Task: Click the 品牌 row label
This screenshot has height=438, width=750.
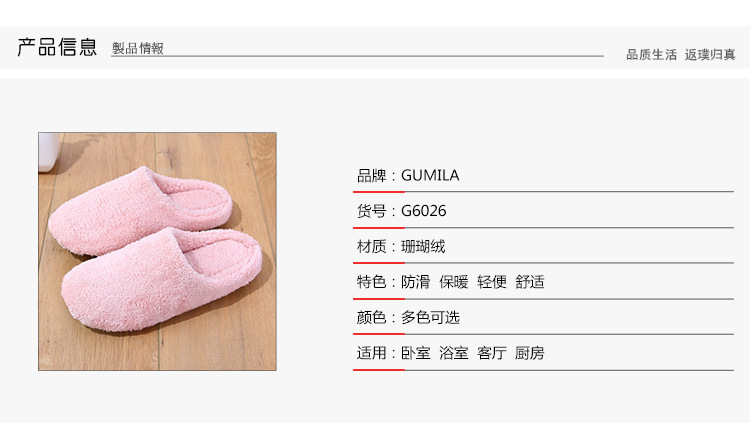Action: 371,175
